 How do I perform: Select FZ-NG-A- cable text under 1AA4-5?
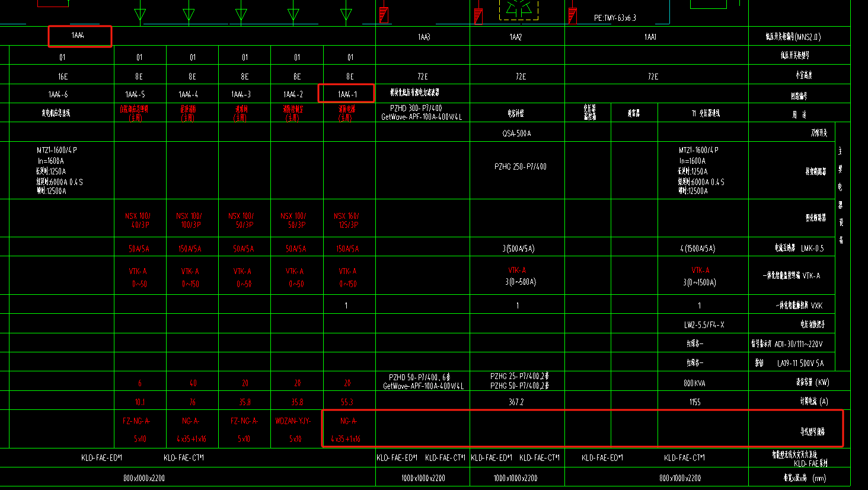pyautogui.click(x=137, y=421)
